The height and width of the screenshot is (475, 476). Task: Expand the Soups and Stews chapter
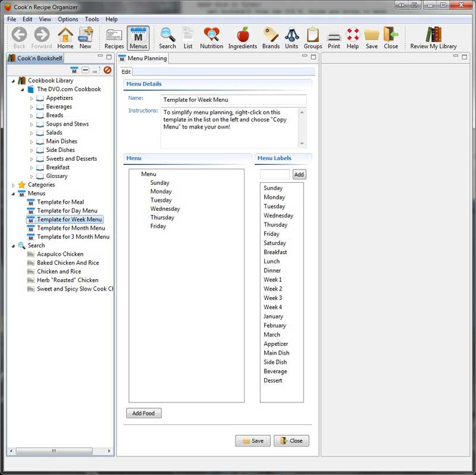point(32,124)
